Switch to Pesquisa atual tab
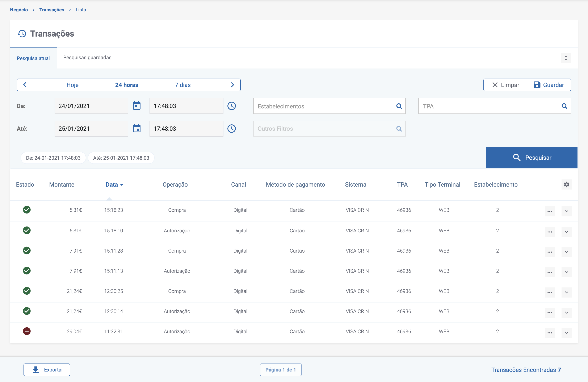The width and height of the screenshot is (588, 382). tap(33, 58)
